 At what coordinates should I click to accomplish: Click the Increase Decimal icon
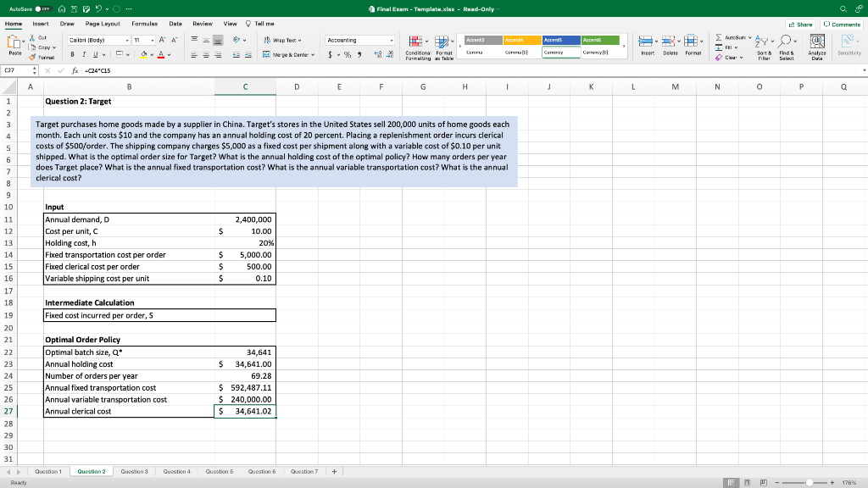point(379,54)
